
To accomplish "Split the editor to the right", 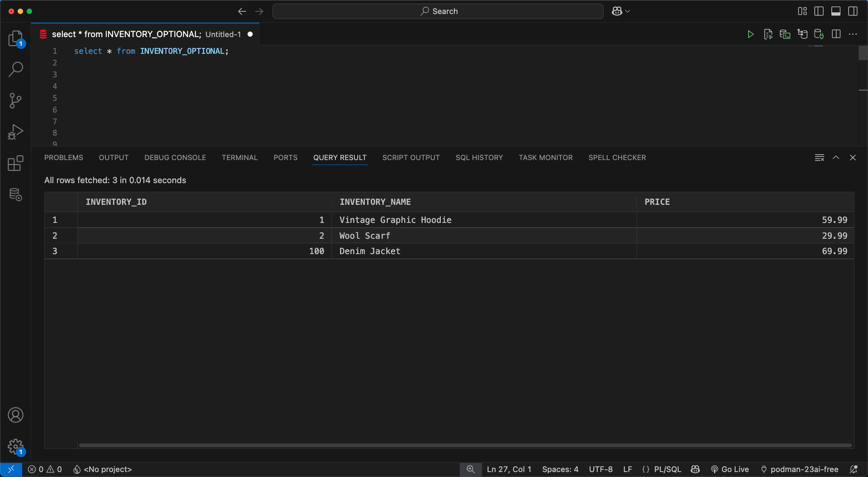I will (x=836, y=34).
